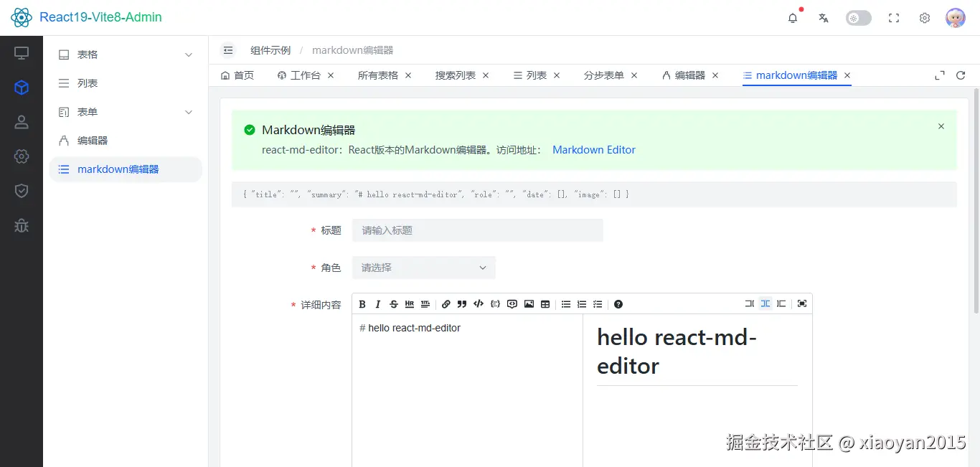
Task: Refresh current tab via reload icon
Action: click(961, 75)
